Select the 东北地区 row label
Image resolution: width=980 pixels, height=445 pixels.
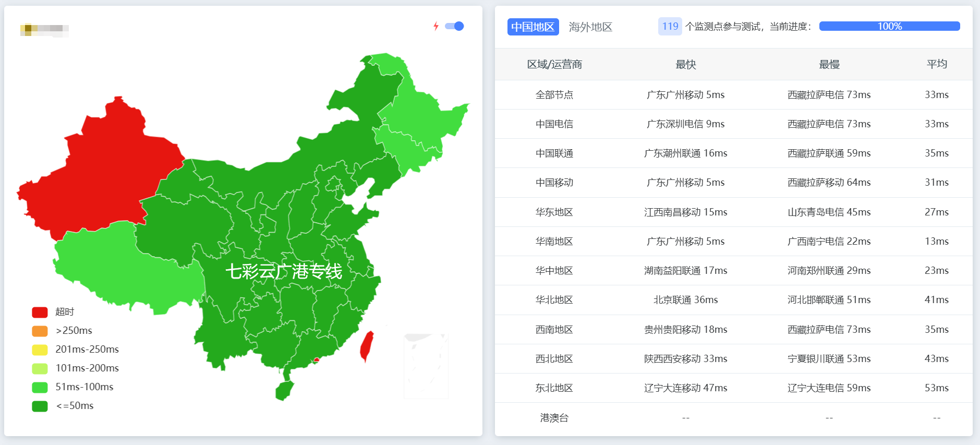click(554, 388)
